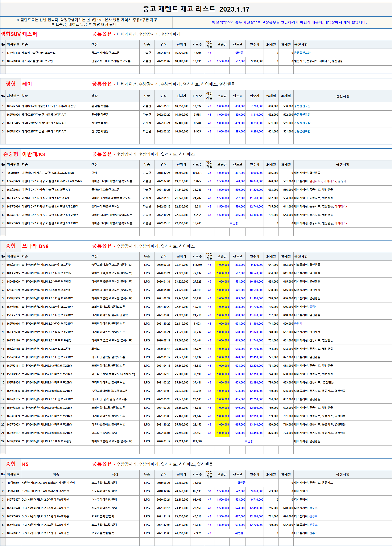This screenshot has height=546, width=392.
Task: Click 인수가 header in 레이 table
Action: (255, 96)
